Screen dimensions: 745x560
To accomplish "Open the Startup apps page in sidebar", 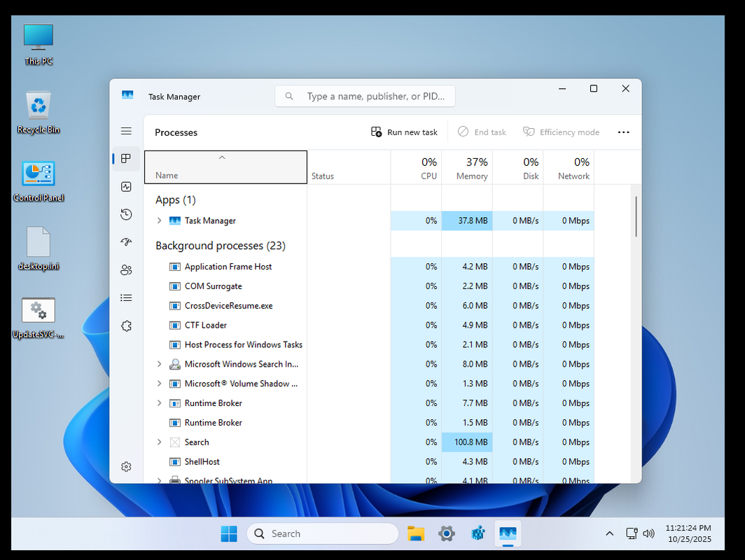I will point(126,242).
